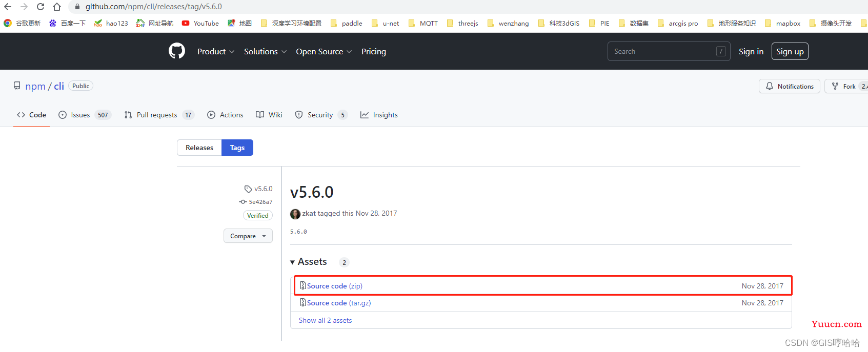
Task: Download Source code (zip)
Action: pyautogui.click(x=335, y=286)
